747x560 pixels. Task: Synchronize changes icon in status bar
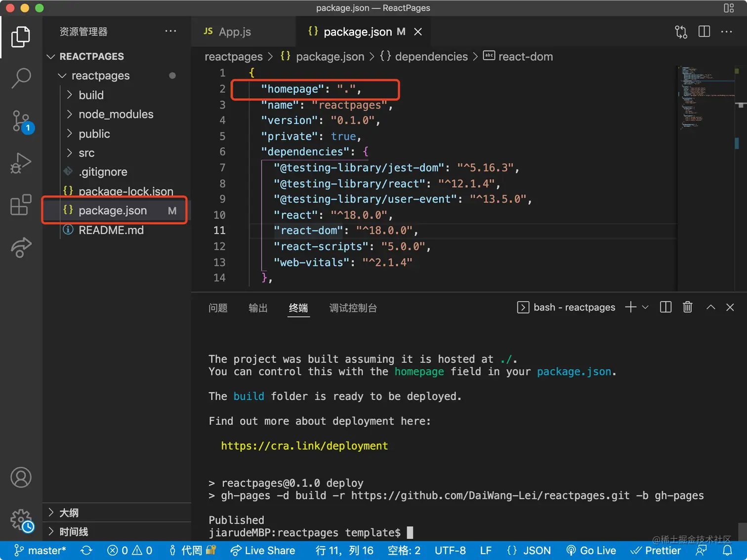coord(86,551)
